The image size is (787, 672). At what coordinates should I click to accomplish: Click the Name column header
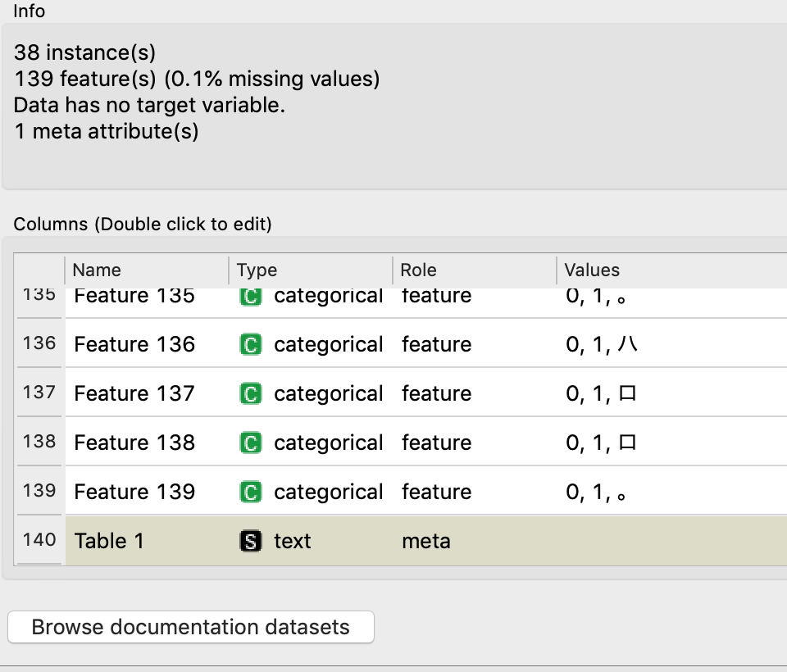click(95, 270)
